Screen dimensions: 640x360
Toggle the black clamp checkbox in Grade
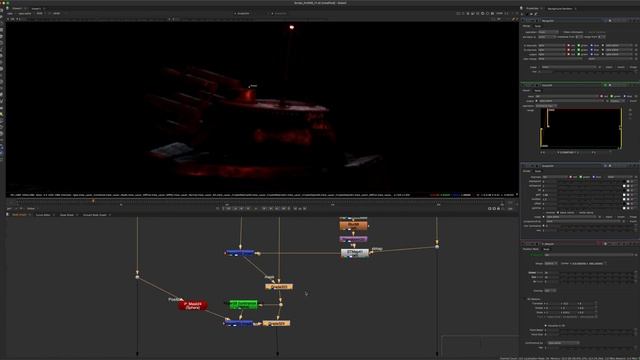[558, 213]
